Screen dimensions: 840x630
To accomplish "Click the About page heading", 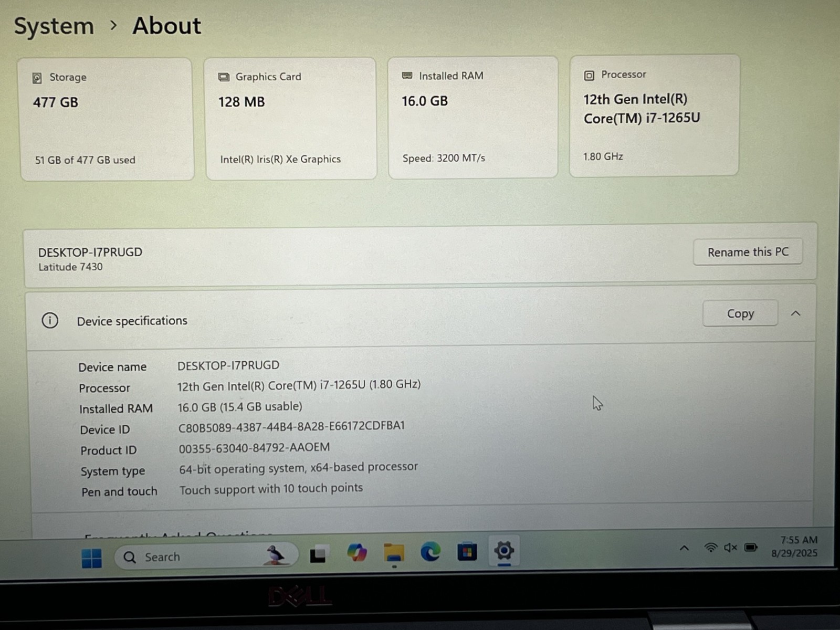I will tap(166, 26).
